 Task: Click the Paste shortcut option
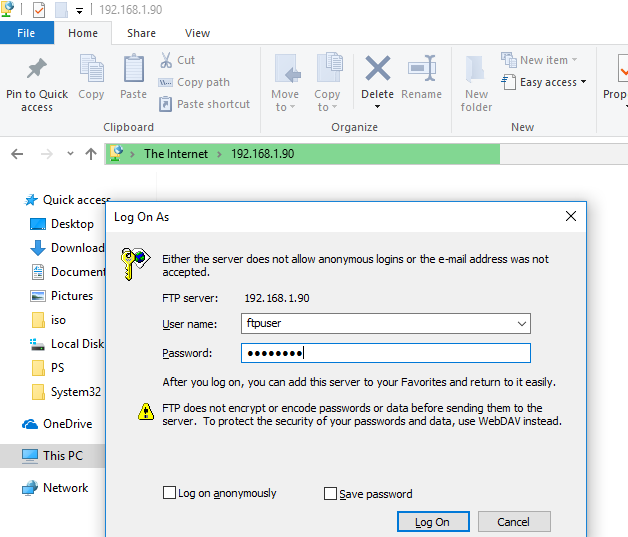tap(204, 104)
